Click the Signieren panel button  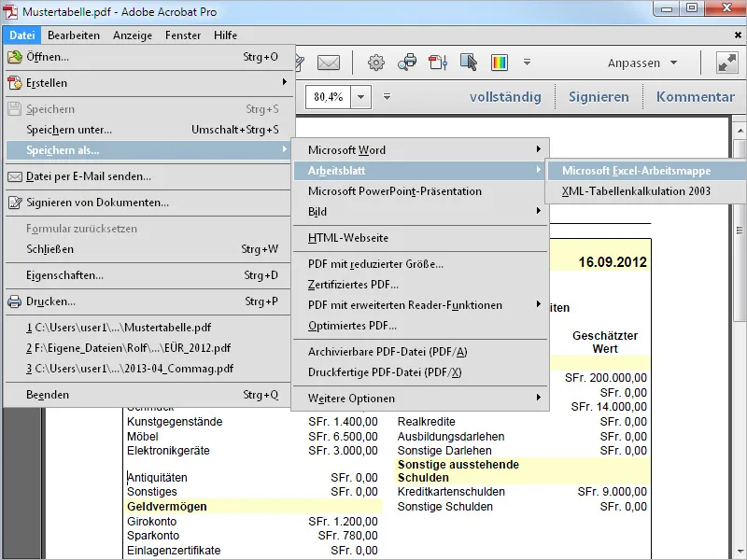(599, 97)
